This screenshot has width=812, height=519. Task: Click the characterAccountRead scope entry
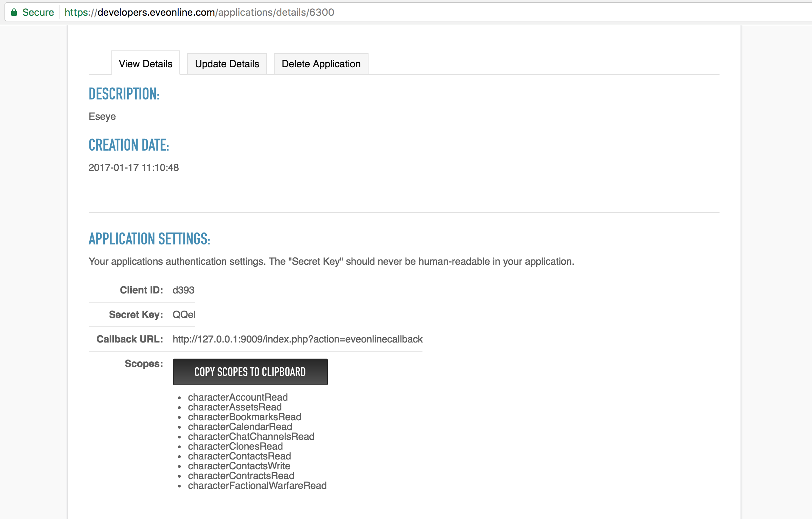point(238,397)
